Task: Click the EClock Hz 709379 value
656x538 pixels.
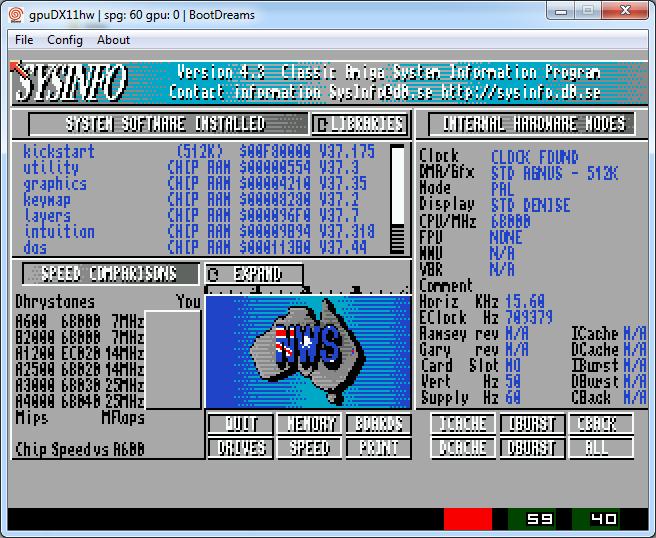Action: click(x=529, y=317)
